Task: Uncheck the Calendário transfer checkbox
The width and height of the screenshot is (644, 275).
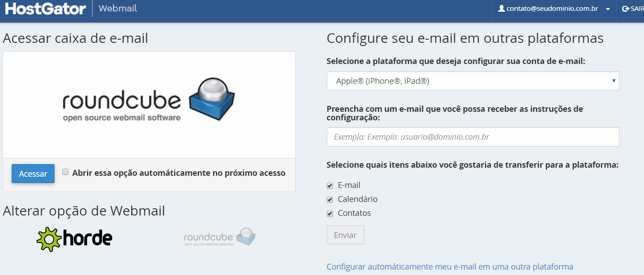Action: [330, 200]
